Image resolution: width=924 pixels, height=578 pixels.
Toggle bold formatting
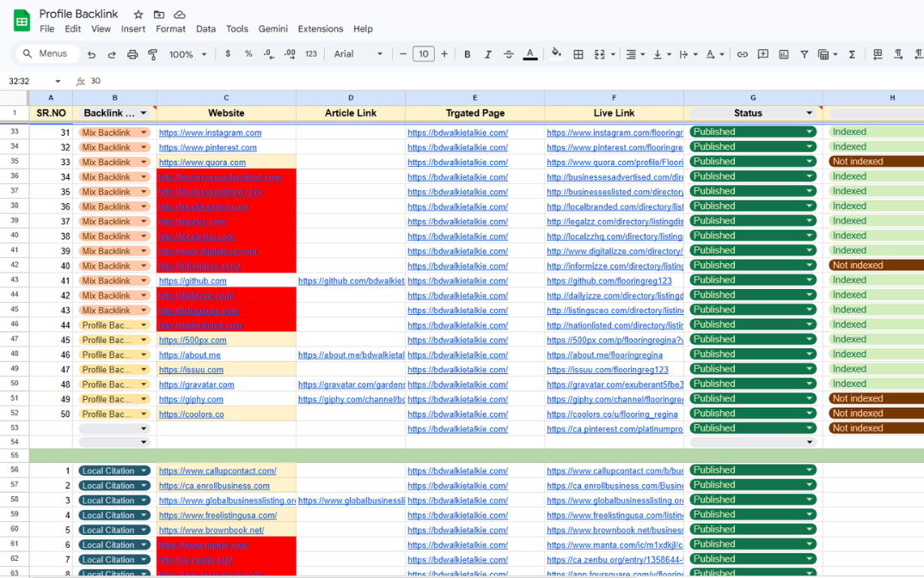click(468, 54)
